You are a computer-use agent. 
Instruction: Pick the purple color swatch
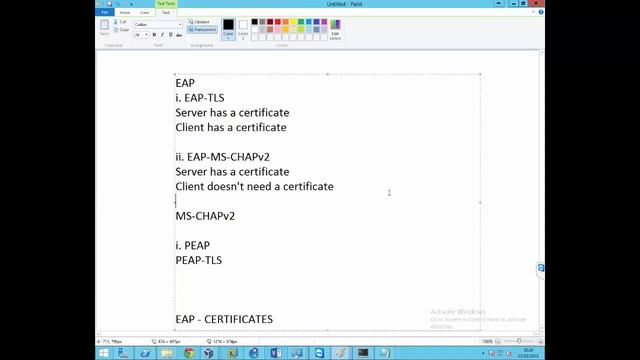[x=324, y=22]
